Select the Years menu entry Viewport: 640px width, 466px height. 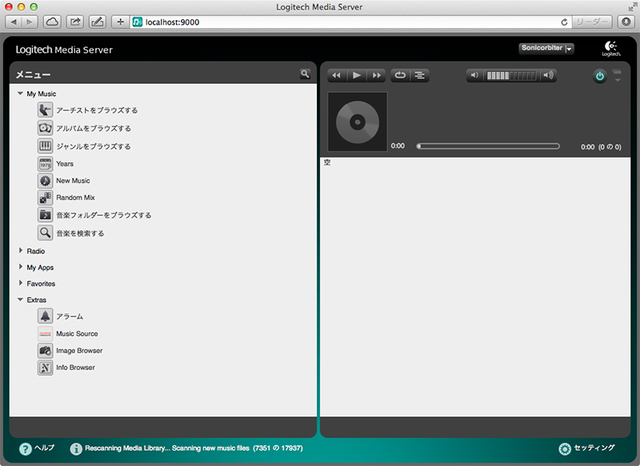point(65,164)
